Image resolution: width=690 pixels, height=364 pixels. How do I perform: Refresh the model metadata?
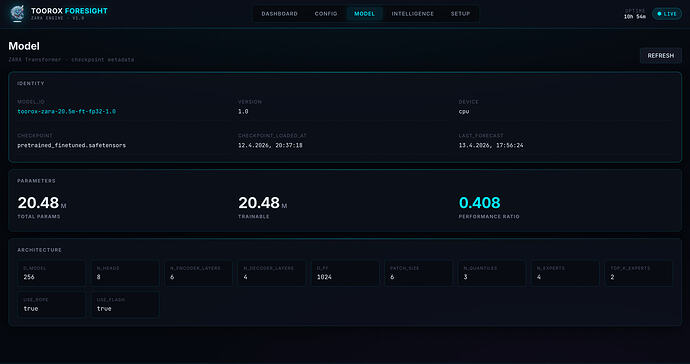[661, 55]
